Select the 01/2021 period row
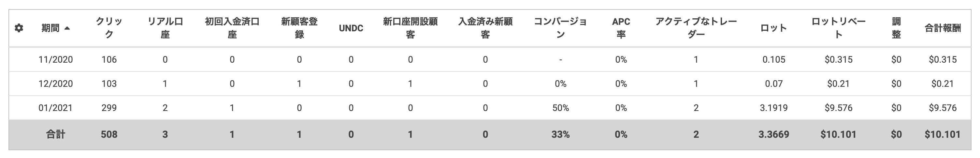Image resolution: width=980 pixels, height=158 pixels. [490, 108]
